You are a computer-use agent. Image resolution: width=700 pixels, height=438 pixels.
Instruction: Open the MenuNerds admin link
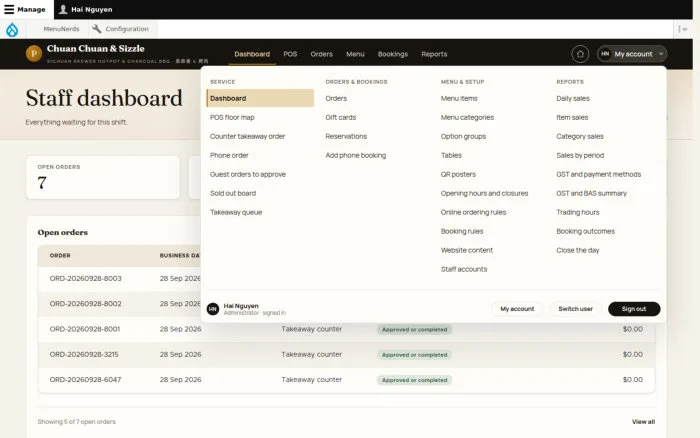pos(61,29)
